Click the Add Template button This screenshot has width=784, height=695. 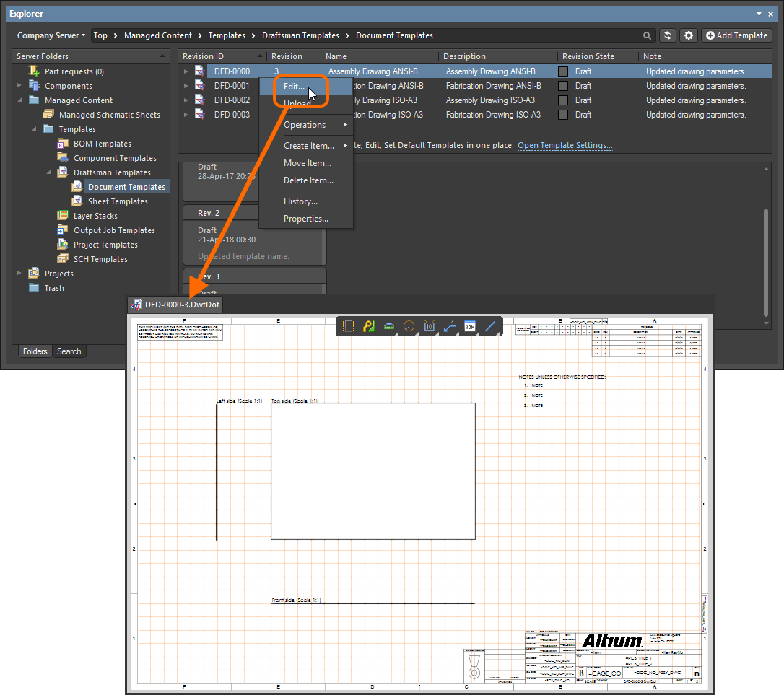tap(736, 35)
